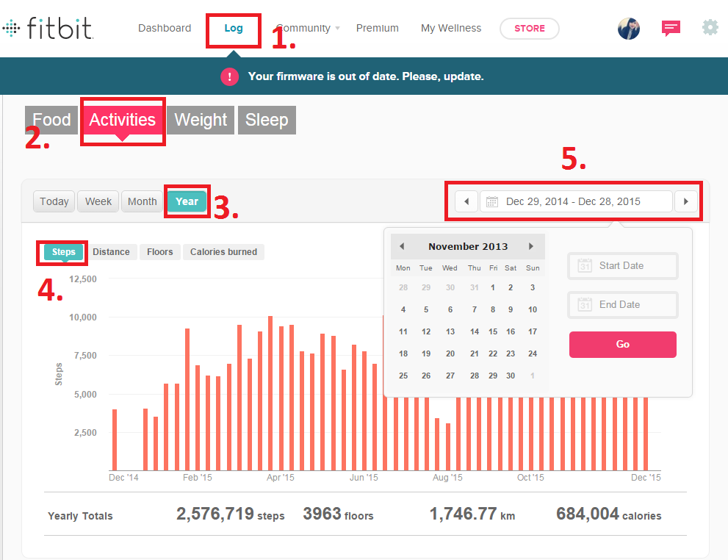Viewport: 728px width, 560px height.
Task: Expand the Community dropdown arrow
Action: (337, 29)
